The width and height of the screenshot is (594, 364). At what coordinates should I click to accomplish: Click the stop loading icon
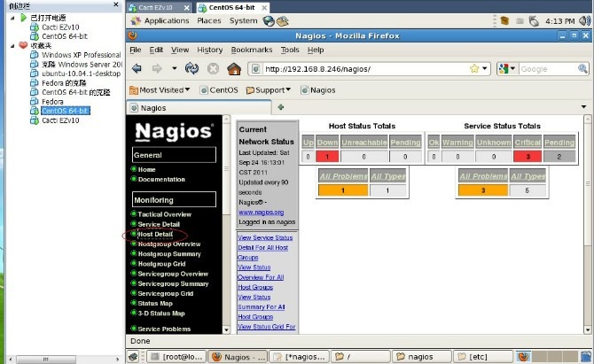tap(213, 68)
